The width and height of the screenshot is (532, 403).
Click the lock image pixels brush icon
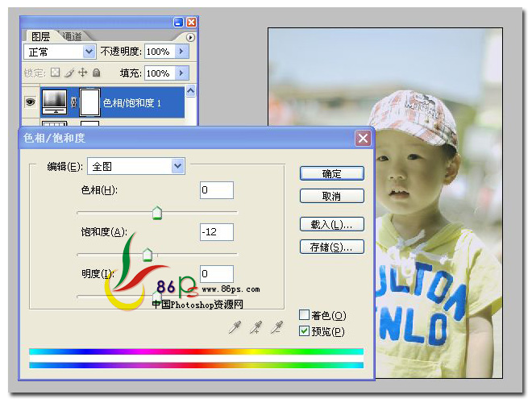(x=69, y=73)
